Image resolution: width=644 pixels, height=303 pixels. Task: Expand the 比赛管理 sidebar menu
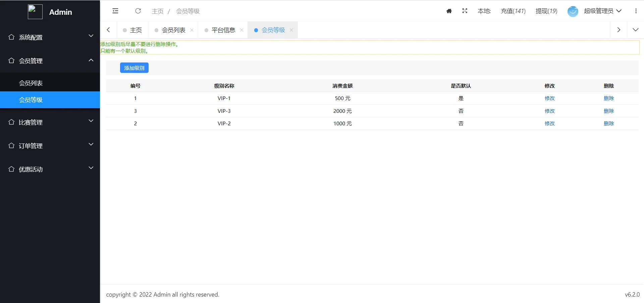click(50, 122)
